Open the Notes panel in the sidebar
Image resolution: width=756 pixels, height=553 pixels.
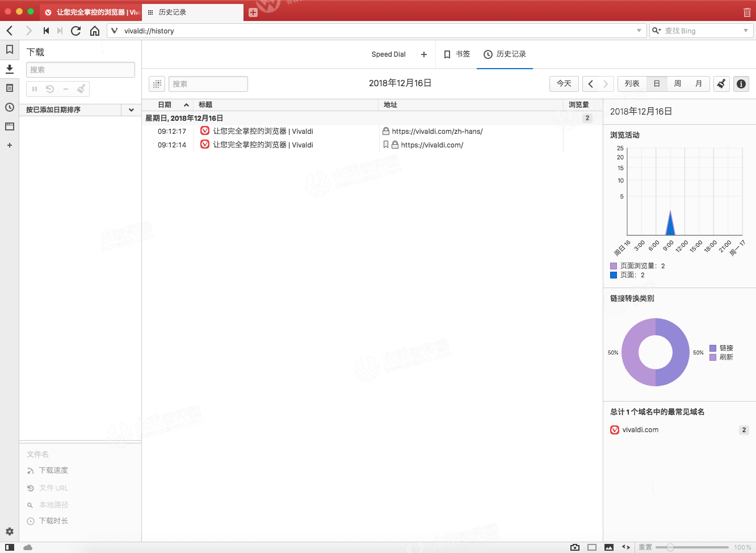pyautogui.click(x=9, y=88)
